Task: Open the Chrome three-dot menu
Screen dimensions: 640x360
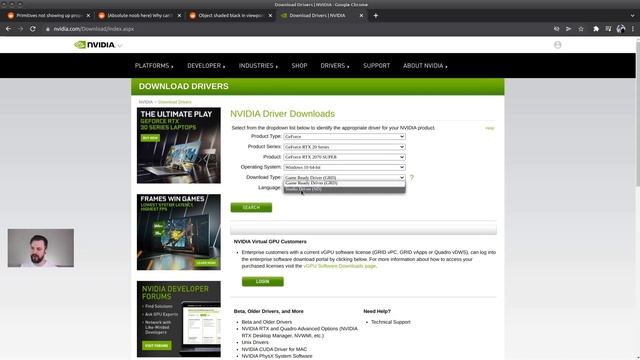Action: pyautogui.click(x=633, y=29)
